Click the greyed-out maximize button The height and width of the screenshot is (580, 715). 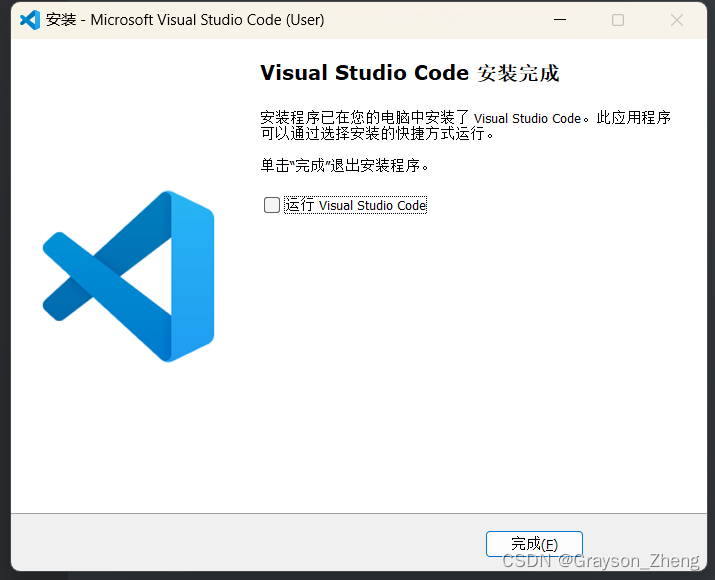(x=618, y=20)
